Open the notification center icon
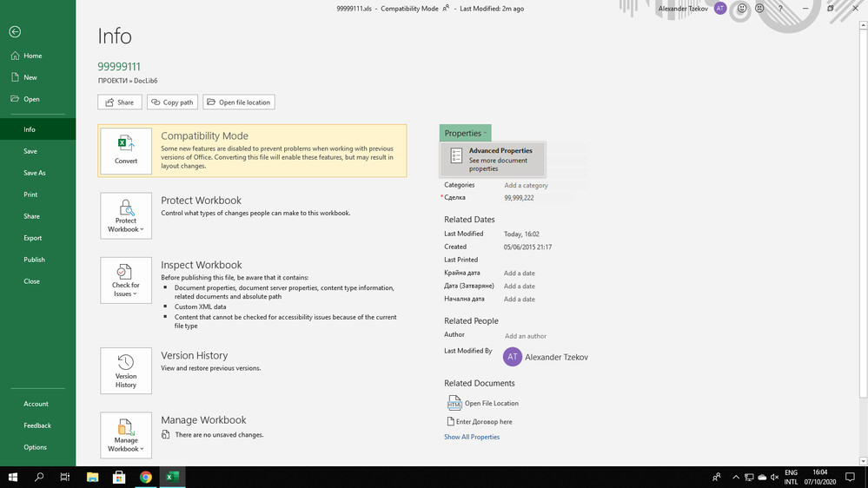The width and height of the screenshot is (868, 488). click(x=851, y=477)
